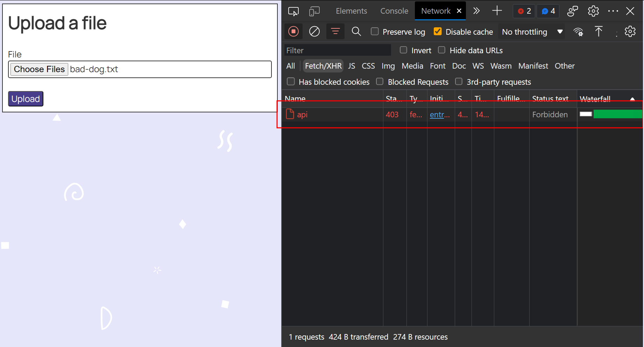Open the No throttling dropdown

(x=532, y=32)
